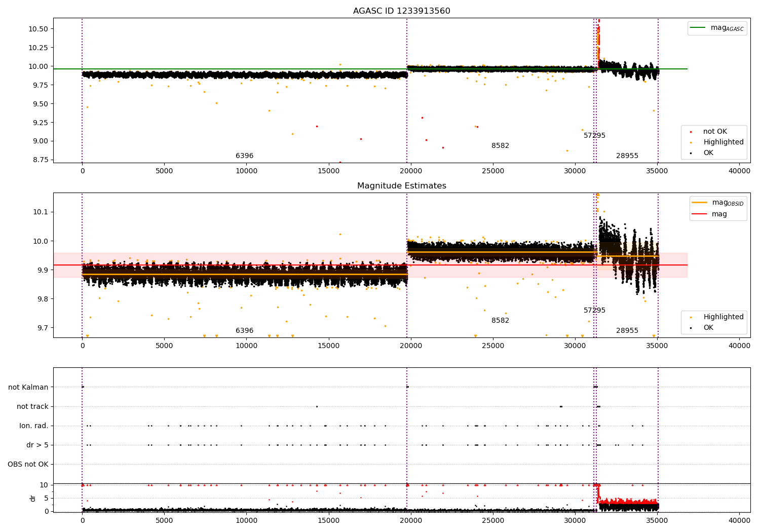Image resolution: width=760 pixels, height=532 pixels.
Task: Click "6396" label in the Magnitude Estimates plot
Action: (x=244, y=331)
